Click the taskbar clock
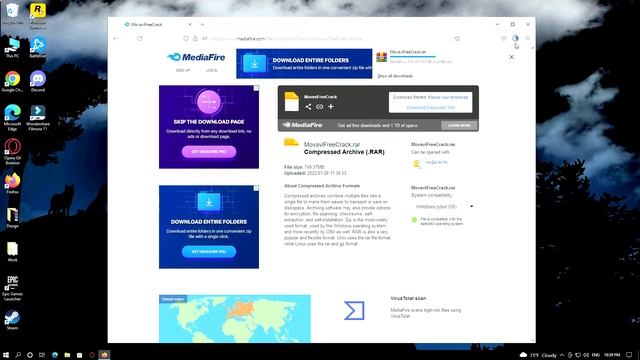The image size is (640, 360). coord(612,355)
